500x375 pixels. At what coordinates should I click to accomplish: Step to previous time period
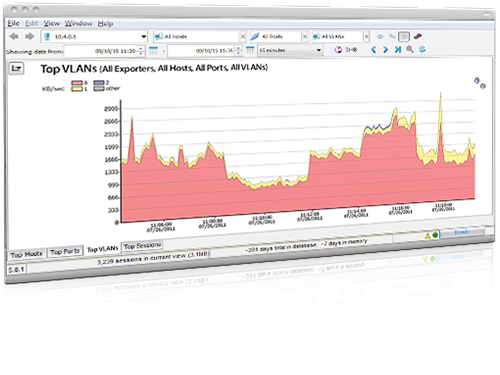(x=374, y=50)
